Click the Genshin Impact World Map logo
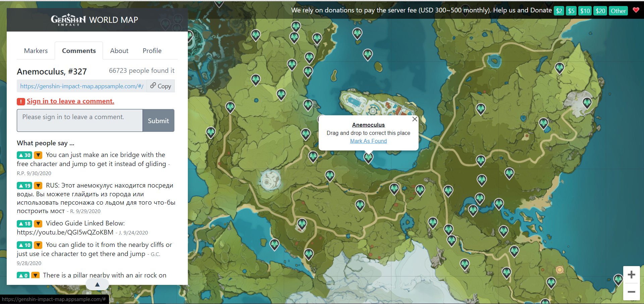Screen dimensions: 644x304 94,20
